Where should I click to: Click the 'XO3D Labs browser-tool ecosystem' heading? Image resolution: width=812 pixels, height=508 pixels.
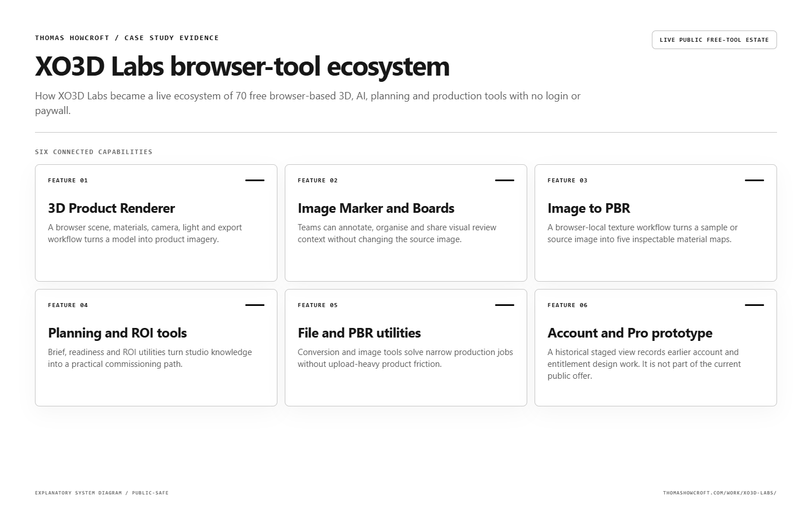tap(242, 66)
